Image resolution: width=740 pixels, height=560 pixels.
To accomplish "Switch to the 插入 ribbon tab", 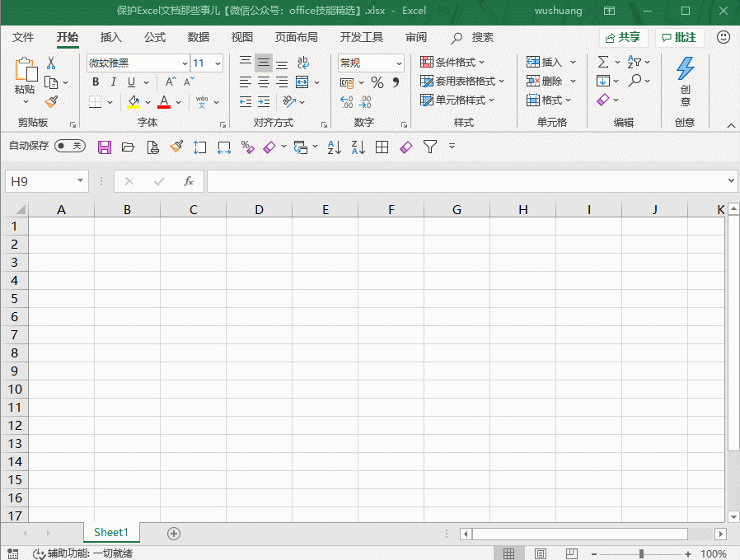I will tap(110, 37).
